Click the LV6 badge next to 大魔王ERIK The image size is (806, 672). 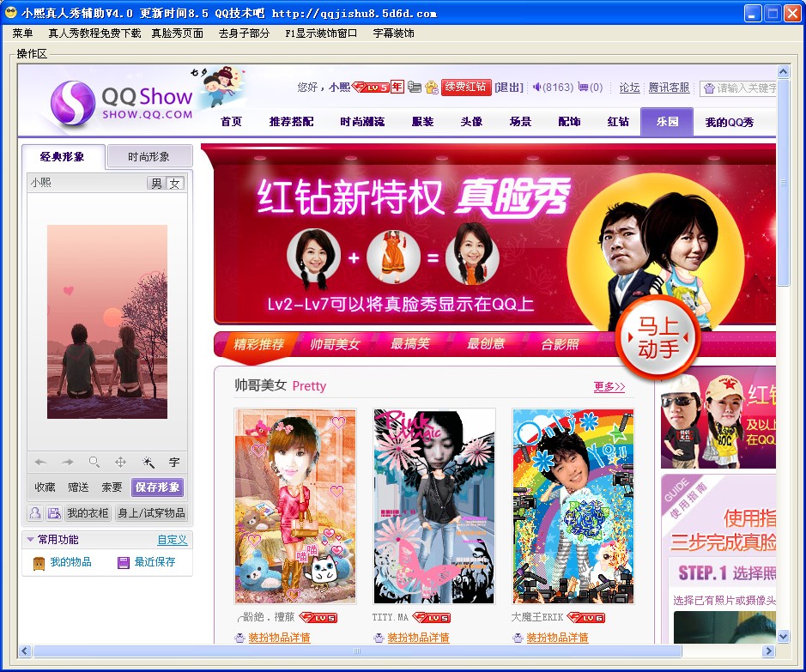click(x=586, y=617)
